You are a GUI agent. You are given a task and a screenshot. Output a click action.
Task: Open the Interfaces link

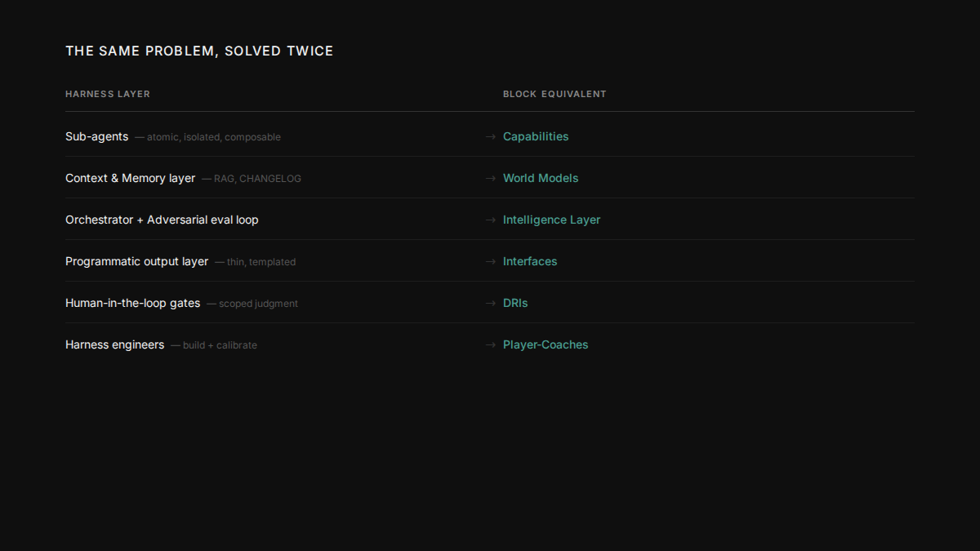529,261
